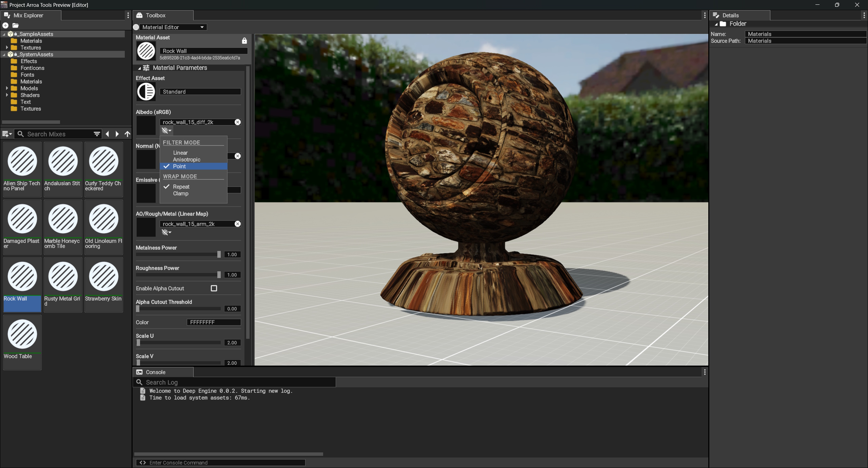868x468 pixels.
Task: Click the navigate back arrow in Mix Explorer
Action: 107,134
